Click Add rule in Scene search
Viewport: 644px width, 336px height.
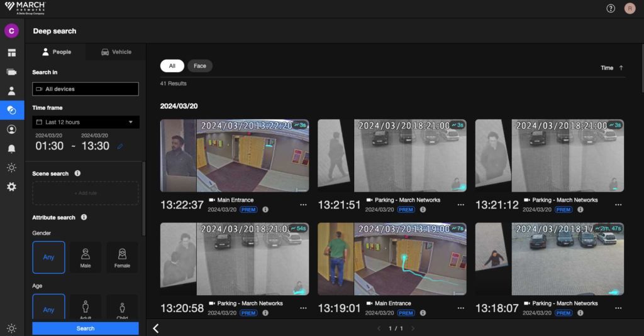pyautogui.click(x=86, y=193)
